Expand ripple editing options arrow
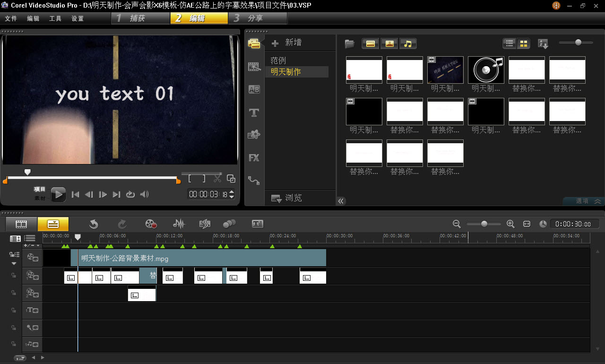Viewport: 605px width, 364px height. point(14,263)
